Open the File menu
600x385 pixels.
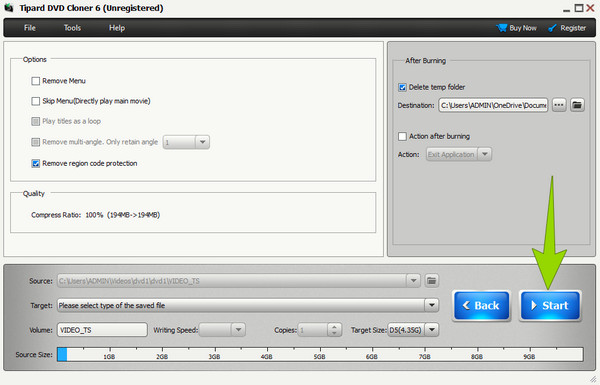(x=29, y=28)
